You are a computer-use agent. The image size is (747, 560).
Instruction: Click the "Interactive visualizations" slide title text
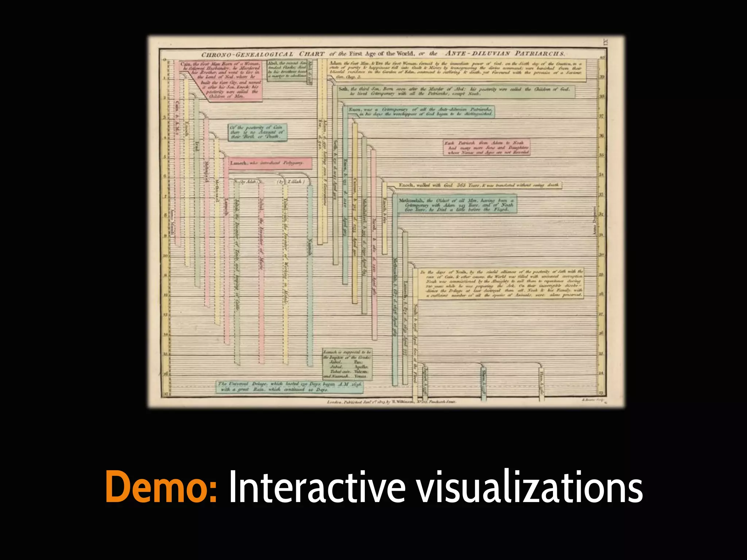[x=436, y=487]
